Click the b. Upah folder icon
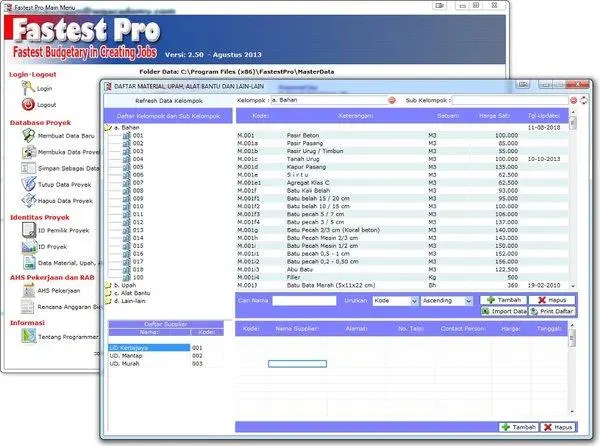This screenshot has width=600, height=446. (x=108, y=285)
